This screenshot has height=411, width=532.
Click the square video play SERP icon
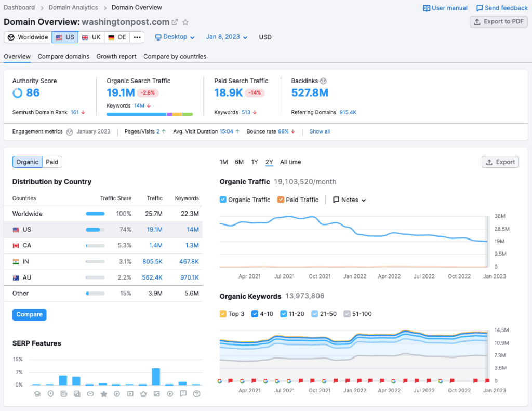pos(130,394)
